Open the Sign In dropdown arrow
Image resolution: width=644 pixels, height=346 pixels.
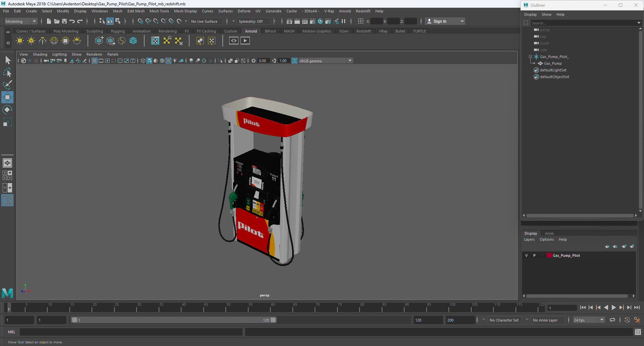[x=462, y=21]
